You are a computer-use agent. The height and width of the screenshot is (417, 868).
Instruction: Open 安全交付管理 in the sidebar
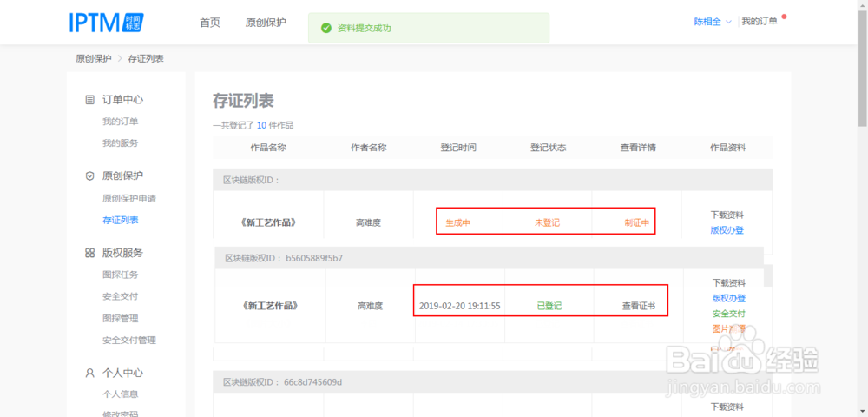coord(128,341)
